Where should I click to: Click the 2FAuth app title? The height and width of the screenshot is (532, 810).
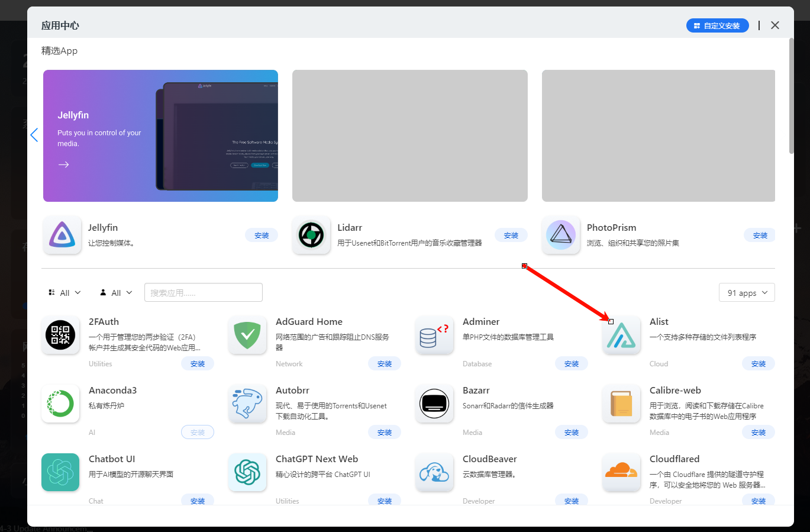[x=104, y=322]
